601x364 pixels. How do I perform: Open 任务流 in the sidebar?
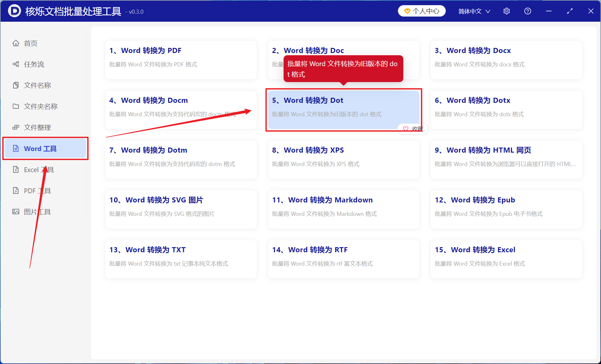click(x=45, y=64)
